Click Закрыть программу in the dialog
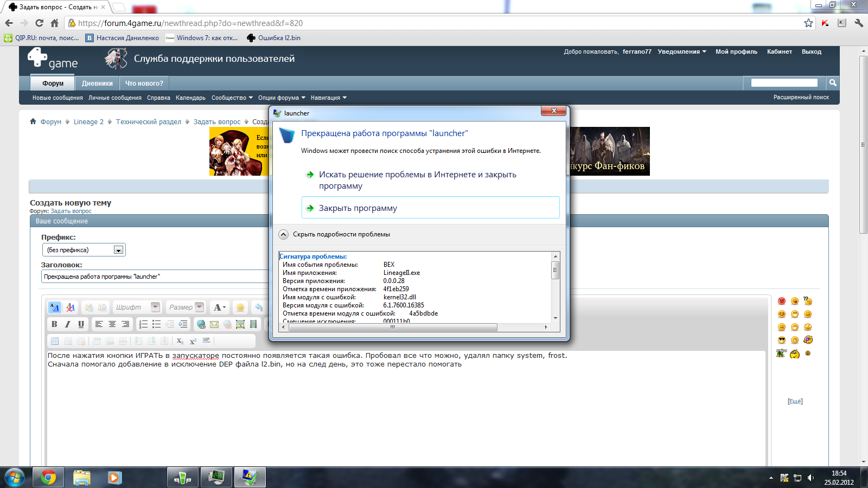 pyautogui.click(x=358, y=208)
